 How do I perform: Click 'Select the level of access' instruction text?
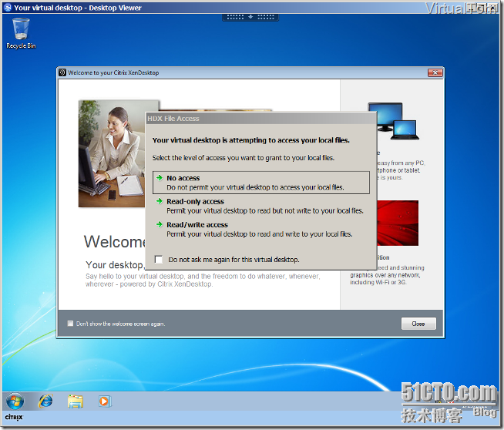pyautogui.click(x=244, y=158)
